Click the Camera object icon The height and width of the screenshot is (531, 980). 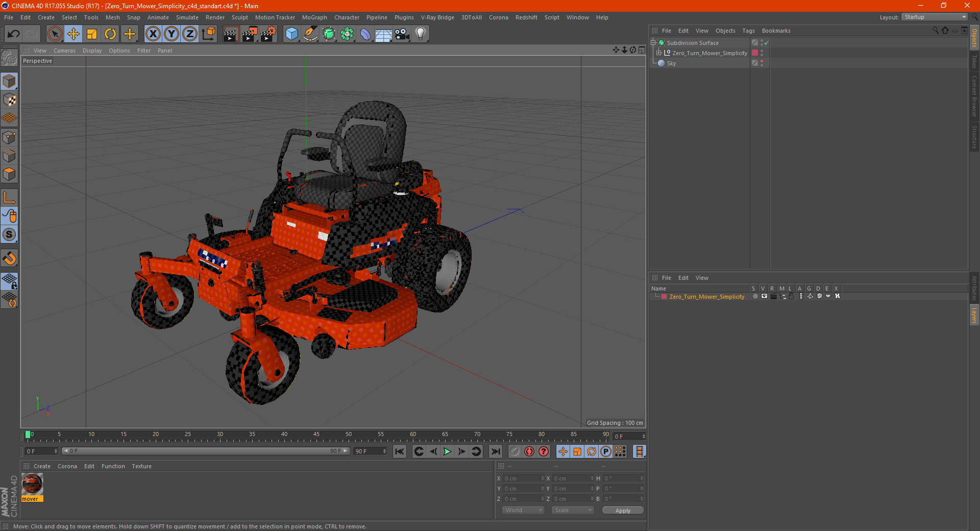pos(402,34)
